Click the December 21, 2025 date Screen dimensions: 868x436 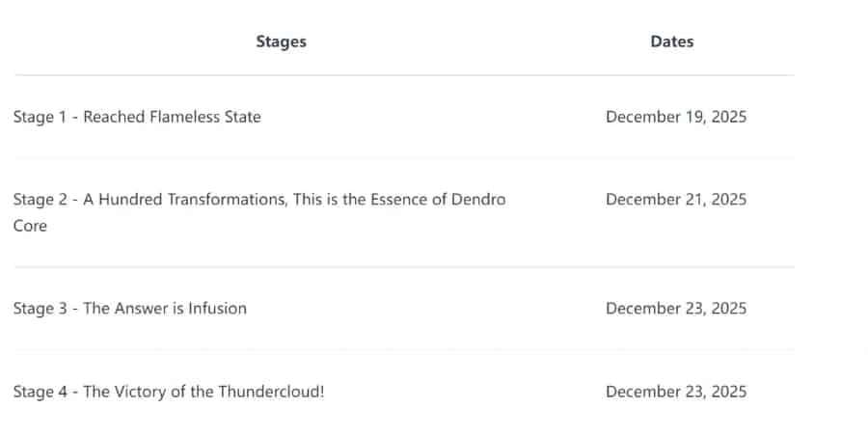pyautogui.click(x=675, y=200)
